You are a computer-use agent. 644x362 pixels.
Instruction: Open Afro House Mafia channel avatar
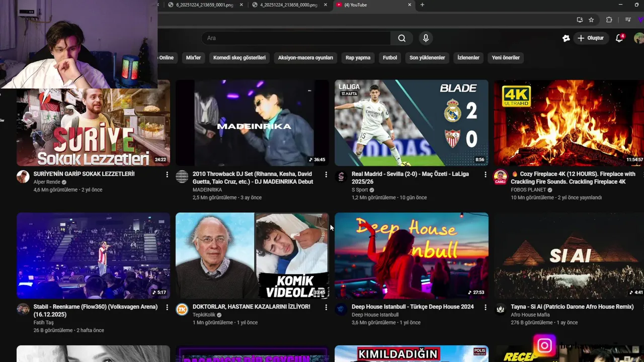(x=500, y=309)
